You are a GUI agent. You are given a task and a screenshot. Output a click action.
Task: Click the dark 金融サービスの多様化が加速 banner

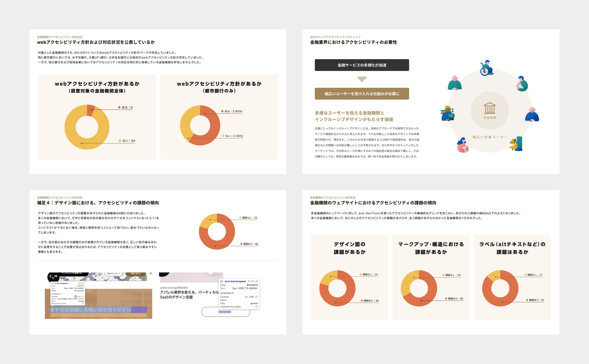[362, 65]
